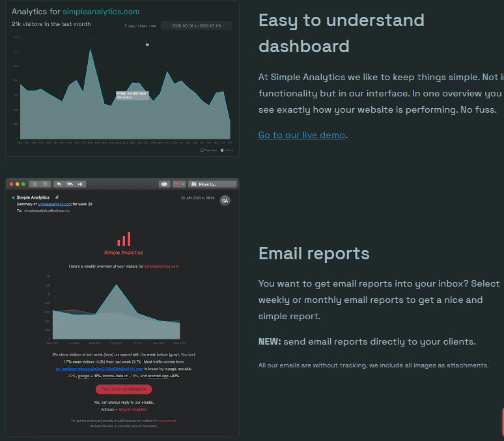Open simpleanalytics.com link in email subject line
The height and width of the screenshot is (441, 504).
55,204
